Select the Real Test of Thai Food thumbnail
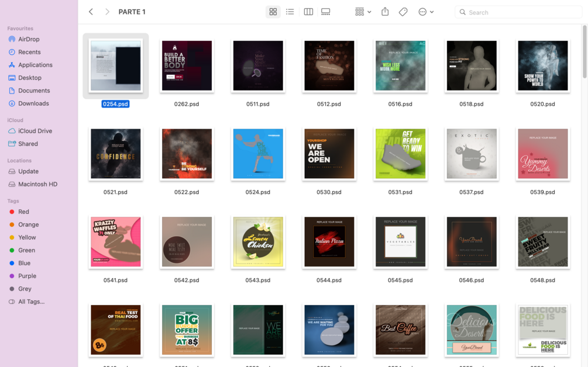The width and height of the screenshot is (588, 367). [x=115, y=330]
